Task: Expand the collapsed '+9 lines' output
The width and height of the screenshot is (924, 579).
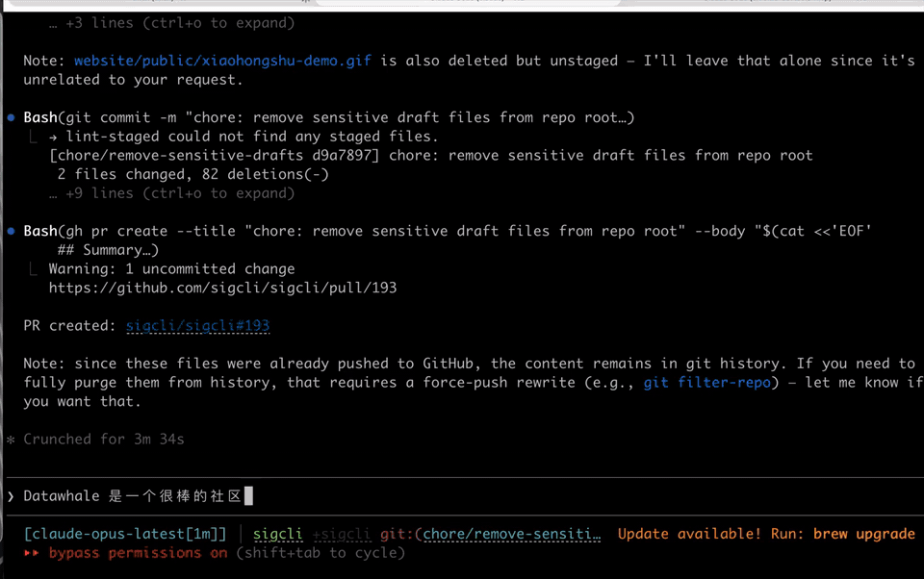Action: tap(171, 193)
